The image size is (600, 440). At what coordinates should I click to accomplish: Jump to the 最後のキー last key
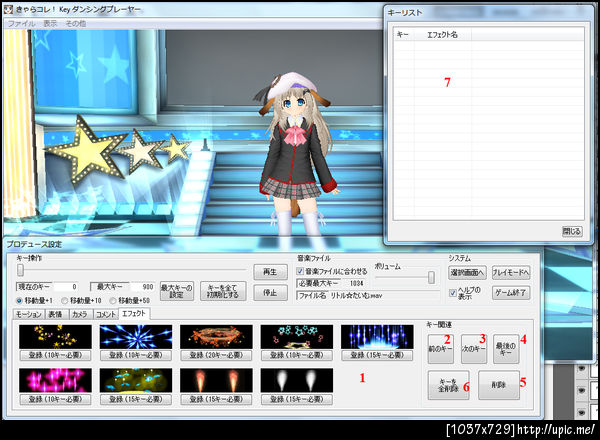(x=506, y=349)
